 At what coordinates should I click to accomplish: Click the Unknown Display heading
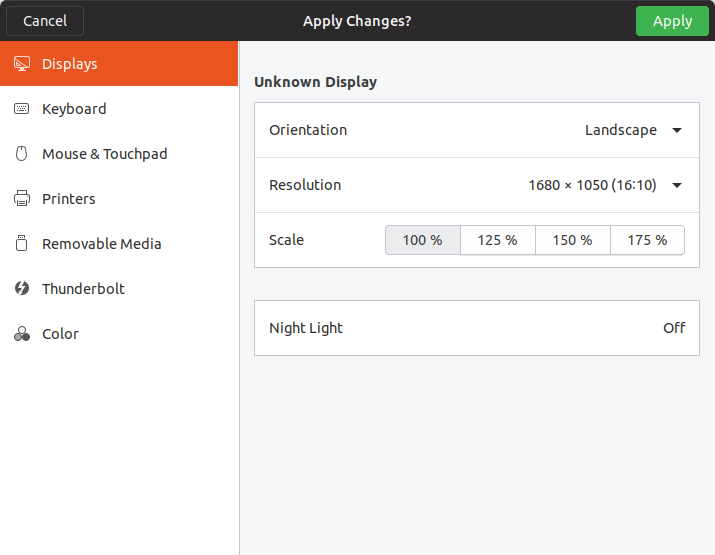click(x=315, y=82)
